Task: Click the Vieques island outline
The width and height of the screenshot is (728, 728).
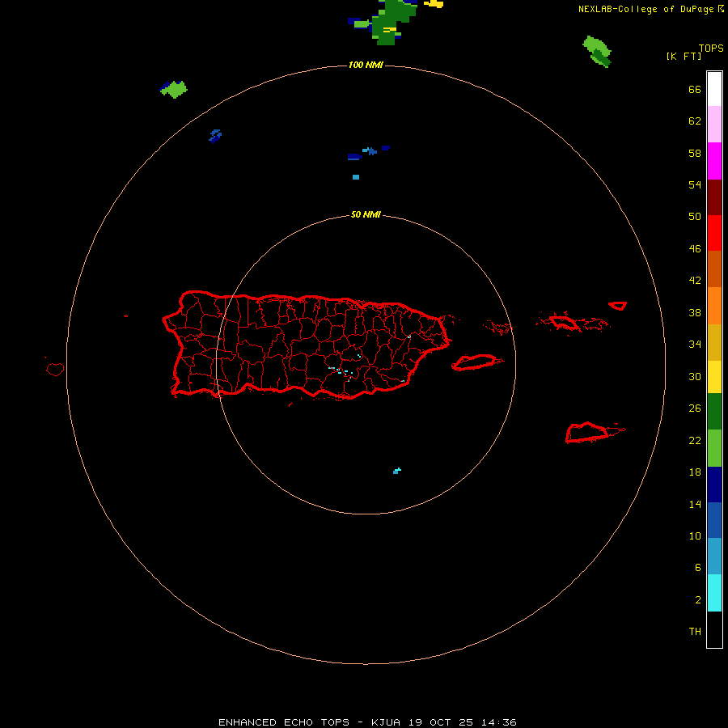Action: (476, 362)
